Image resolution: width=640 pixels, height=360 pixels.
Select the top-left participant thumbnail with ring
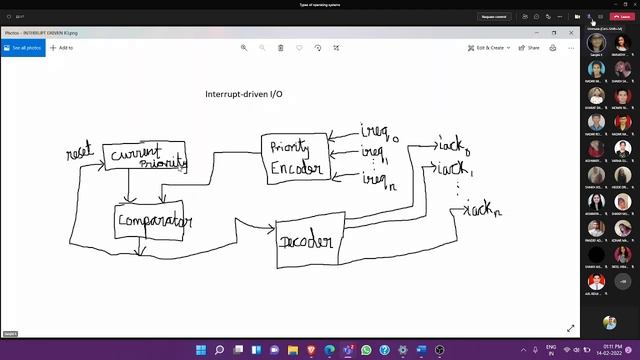click(x=596, y=43)
